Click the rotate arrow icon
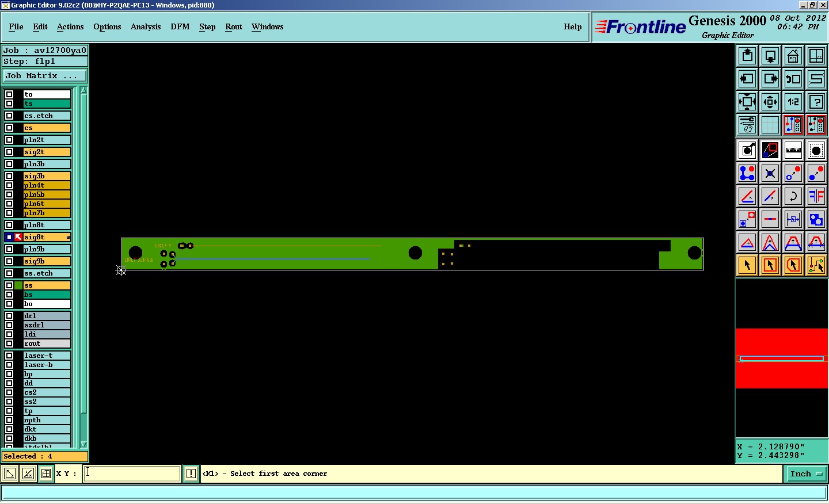This screenshot has width=829, height=504. pos(793,196)
